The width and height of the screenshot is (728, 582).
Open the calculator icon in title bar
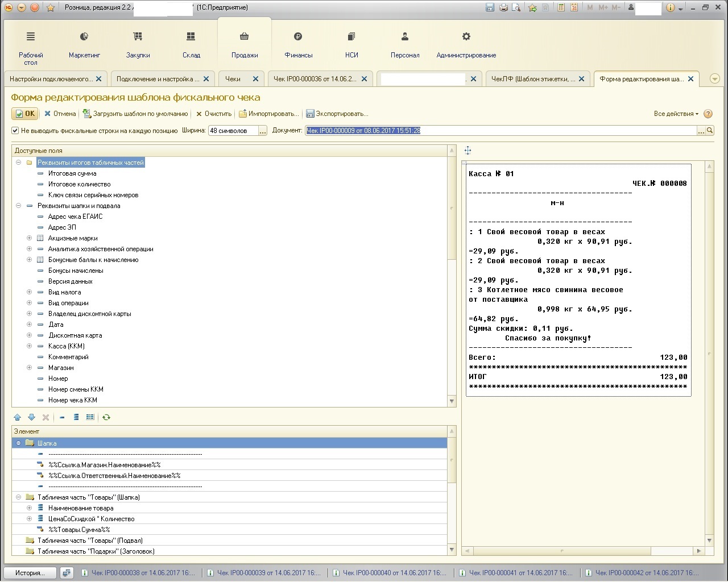[x=561, y=7]
